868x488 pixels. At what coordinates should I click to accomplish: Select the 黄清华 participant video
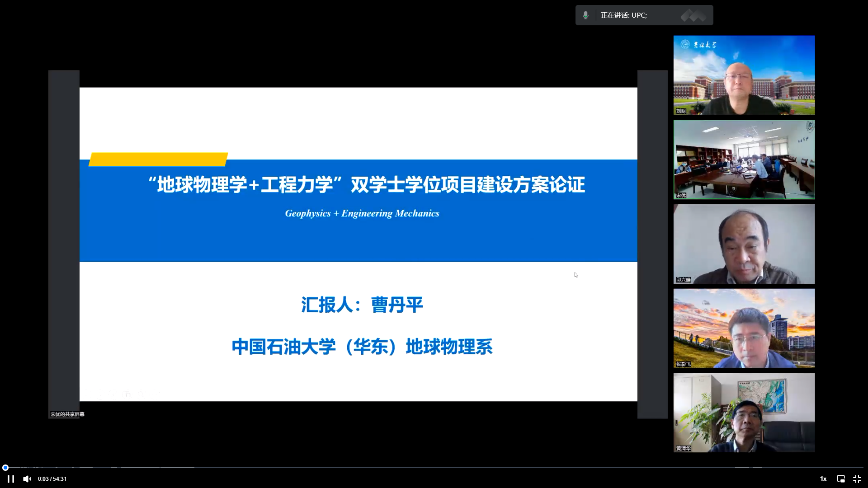[744, 412]
